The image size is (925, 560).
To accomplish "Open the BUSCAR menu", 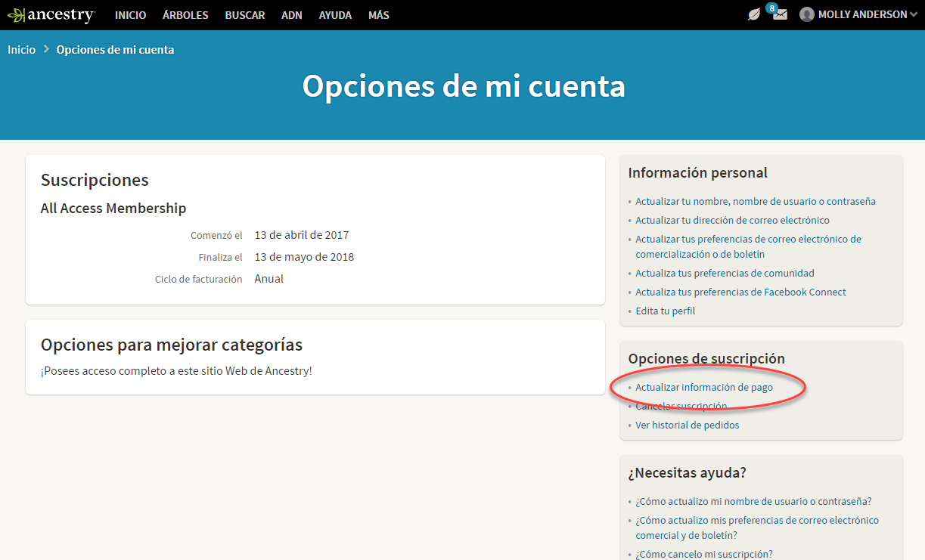I will [x=245, y=15].
